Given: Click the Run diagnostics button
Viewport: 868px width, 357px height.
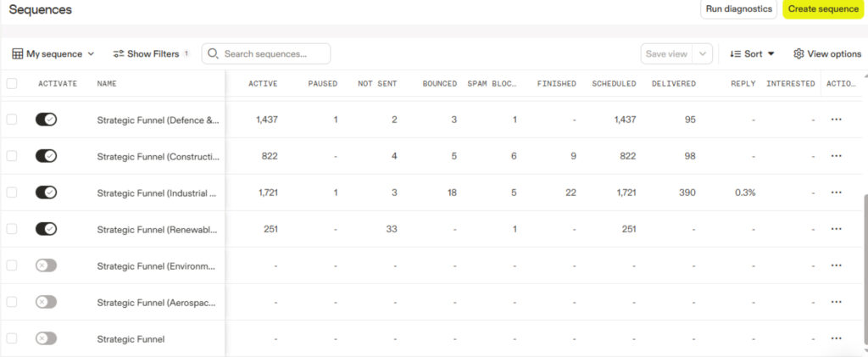Looking at the screenshot, I should pos(738,9).
